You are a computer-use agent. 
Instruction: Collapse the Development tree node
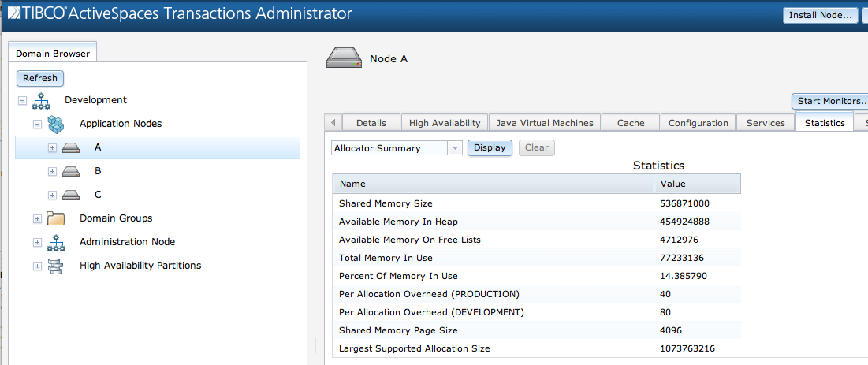pyautogui.click(x=22, y=101)
